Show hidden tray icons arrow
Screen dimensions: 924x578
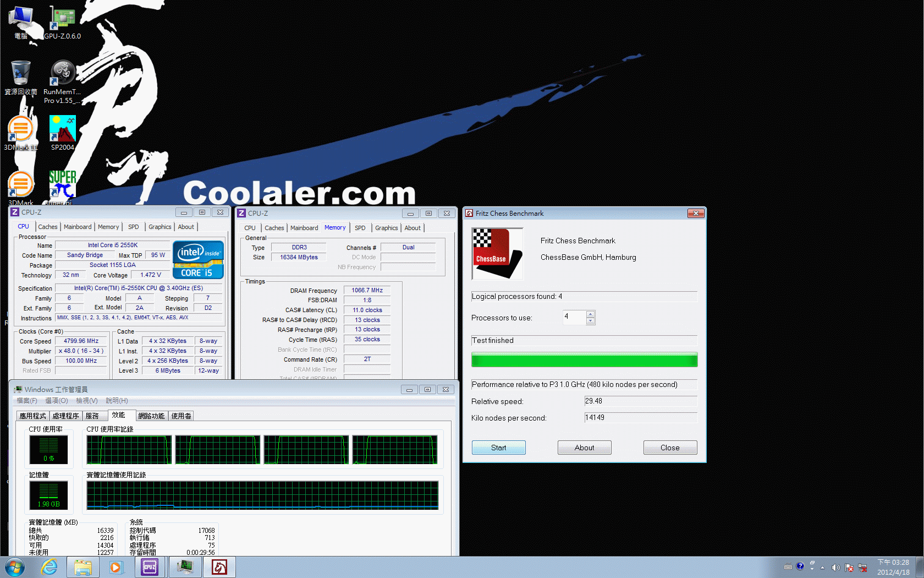pyautogui.click(x=823, y=568)
